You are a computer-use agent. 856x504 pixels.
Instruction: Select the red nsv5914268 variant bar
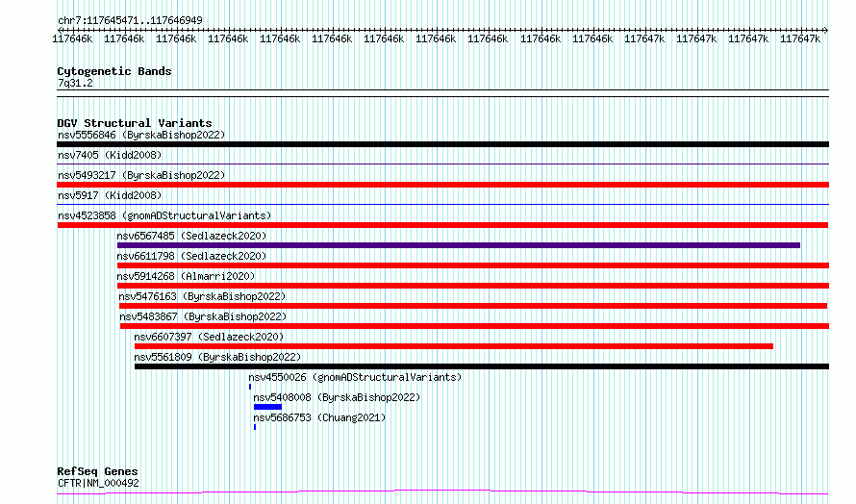473,286
